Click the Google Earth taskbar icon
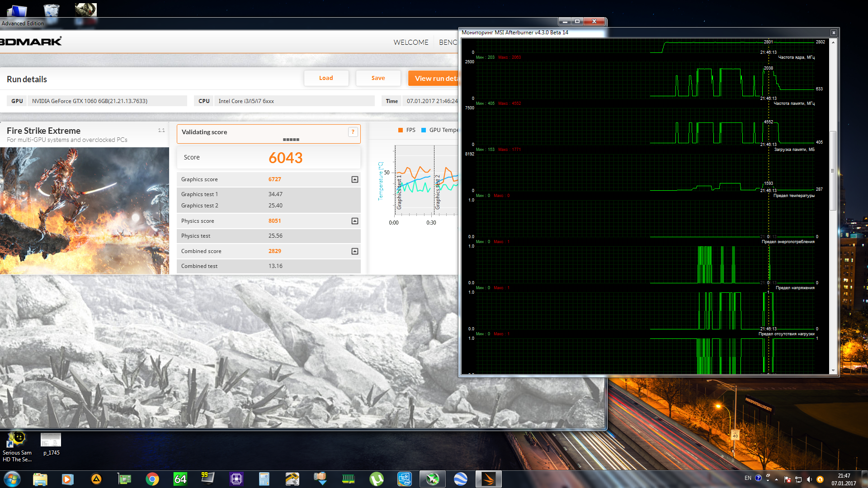Viewport: 868px width, 488px height. (460, 479)
